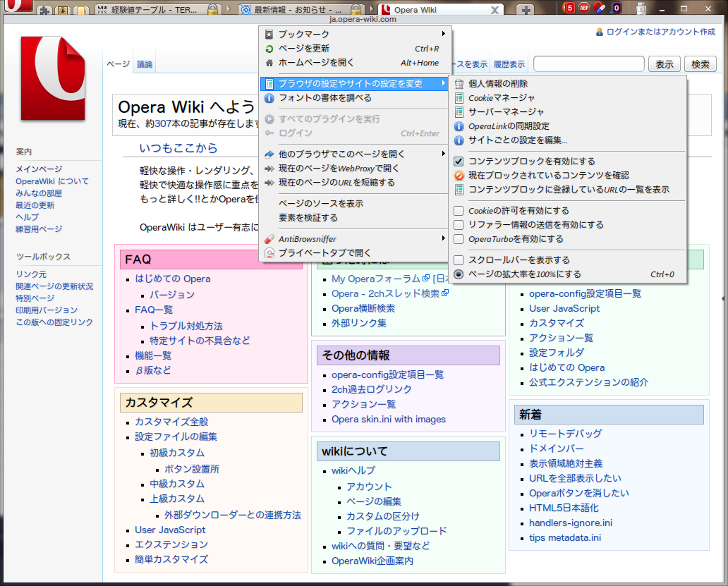
Task: Click the downloads arrow pinned tab
Action: tap(63, 10)
